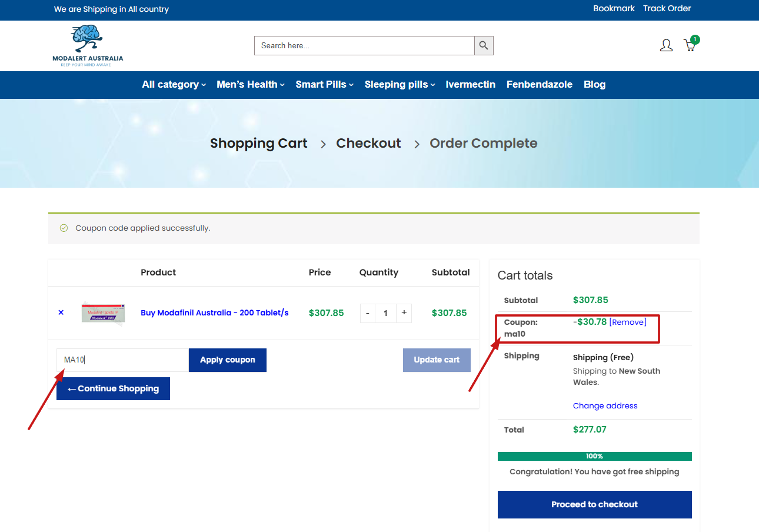Click the $277.07 total amount
Screen dimensions: 759x532
click(x=590, y=430)
